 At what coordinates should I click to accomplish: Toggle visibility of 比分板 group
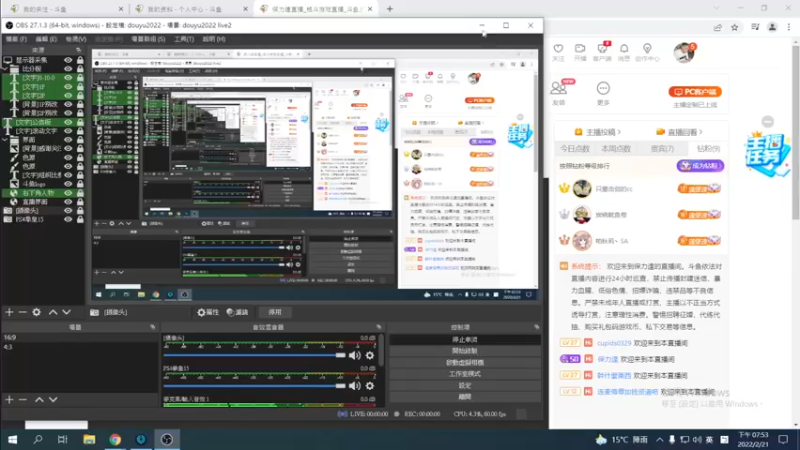(68, 69)
